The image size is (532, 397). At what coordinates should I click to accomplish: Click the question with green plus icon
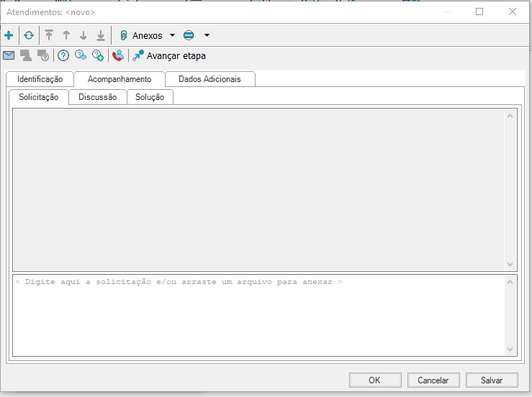tap(98, 55)
